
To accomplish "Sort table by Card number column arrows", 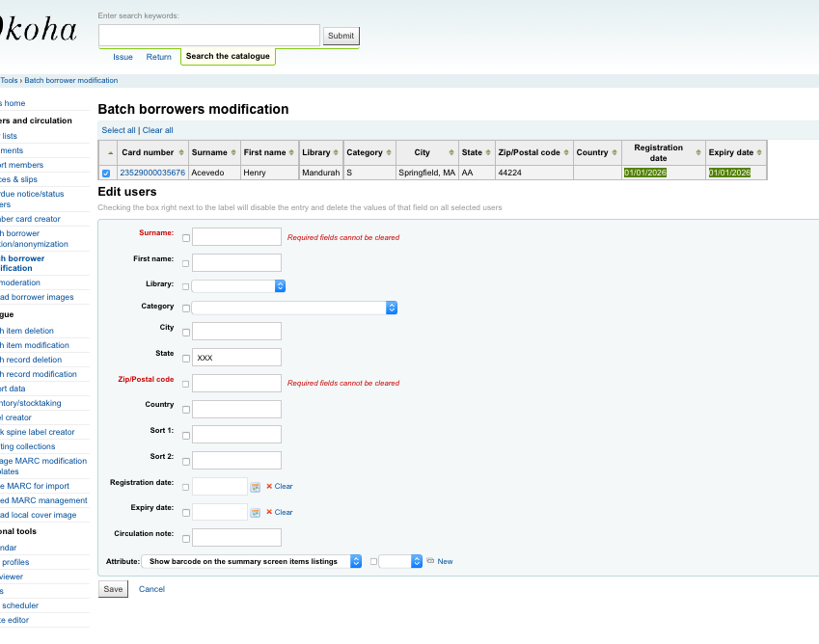I will click(x=180, y=152).
